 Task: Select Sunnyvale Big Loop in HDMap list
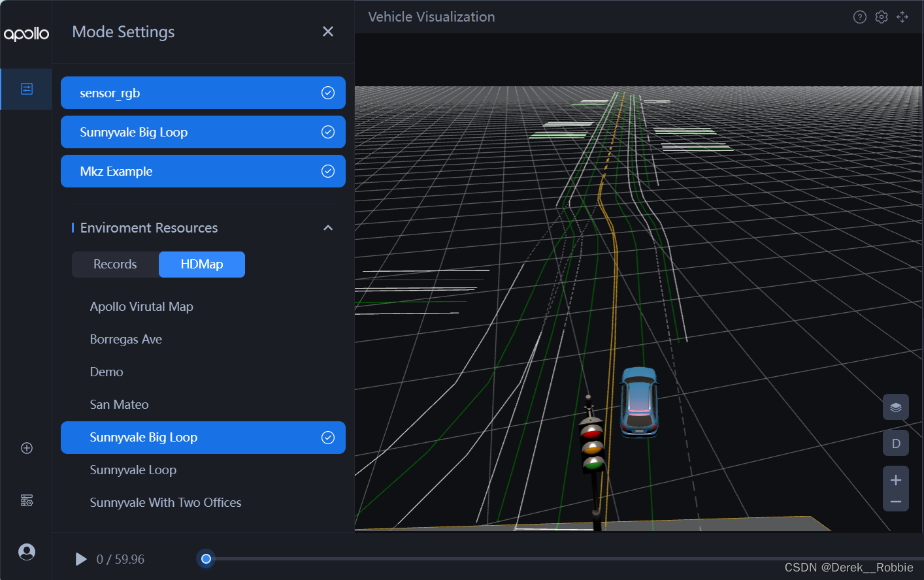203,438
